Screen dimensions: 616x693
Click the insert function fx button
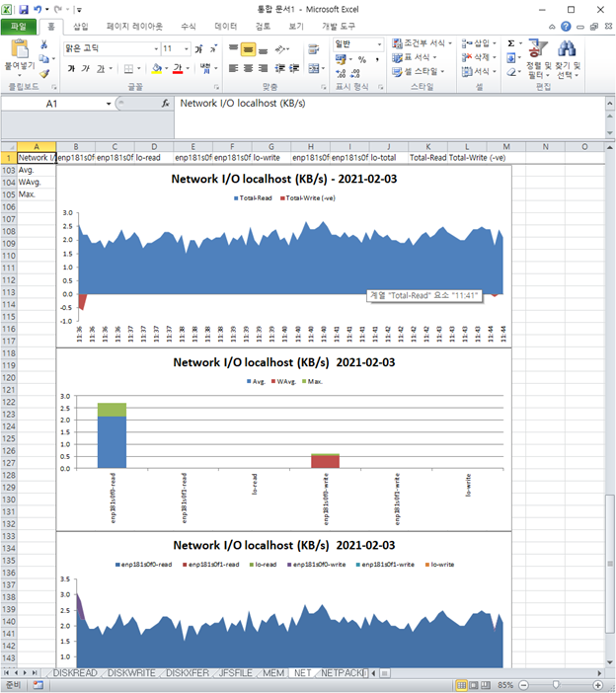click(165, 104)
